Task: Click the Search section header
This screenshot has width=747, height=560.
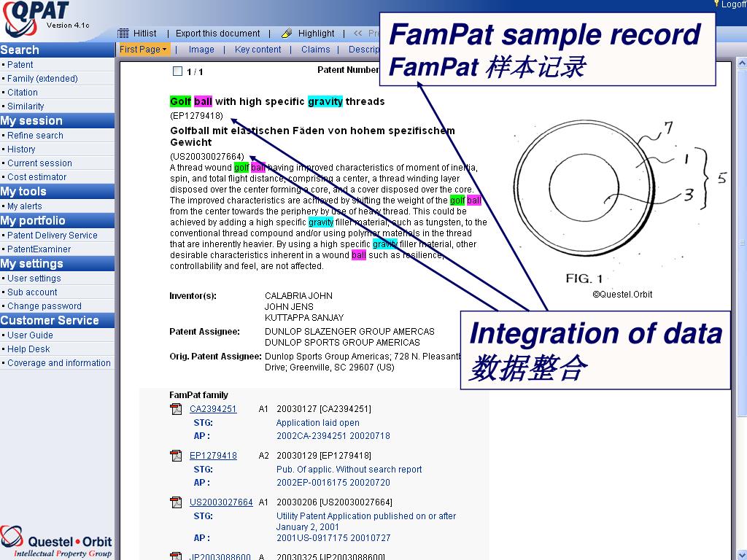Action: click(x=57, y=50)
